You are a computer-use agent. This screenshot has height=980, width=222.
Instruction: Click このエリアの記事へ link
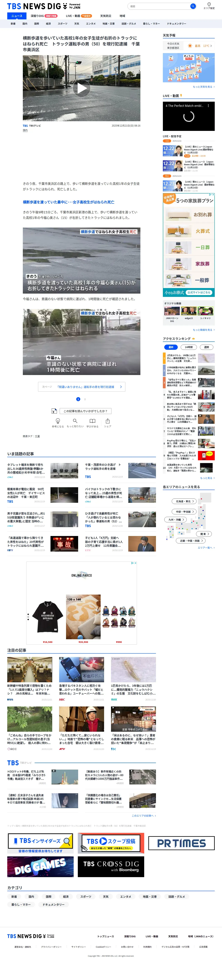click(x=144, y=816)
